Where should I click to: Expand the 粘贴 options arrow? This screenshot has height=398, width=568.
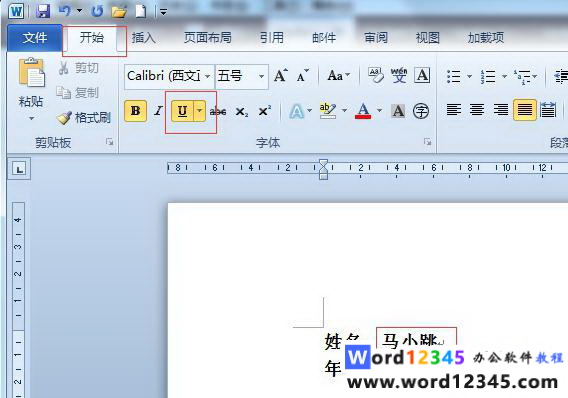pyautogui.click(x=31, y=118)
